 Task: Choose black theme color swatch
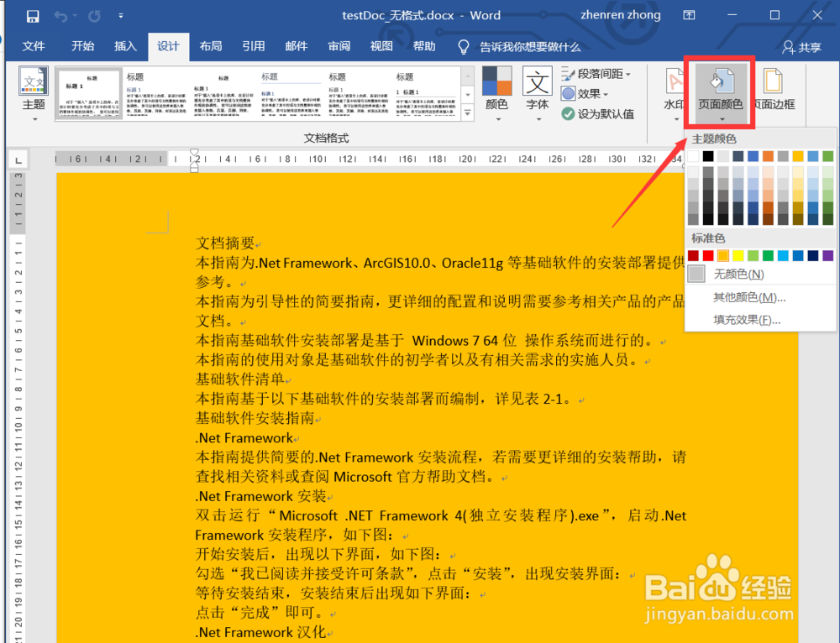(708, 156)
